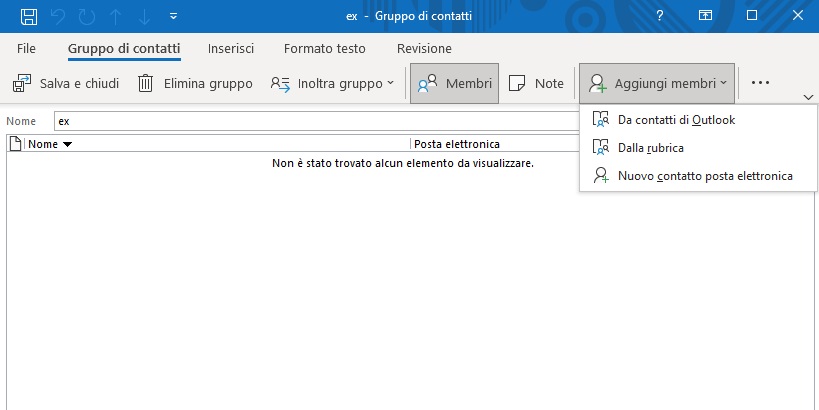The width and height of the screenshot is (819, 410).
Task: Switch to the Revisione tab
Action: [x=424, y=48]
